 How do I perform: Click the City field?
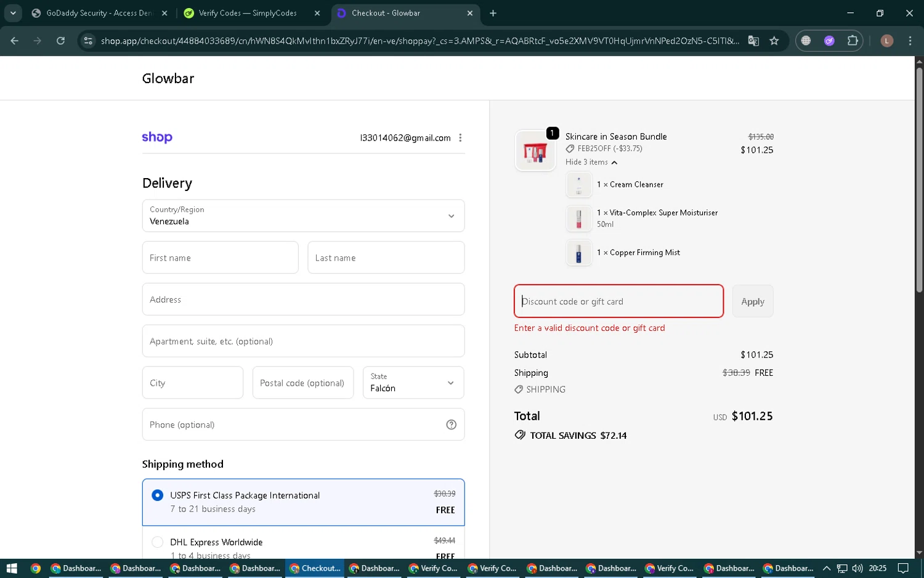[x=193, y=383]
